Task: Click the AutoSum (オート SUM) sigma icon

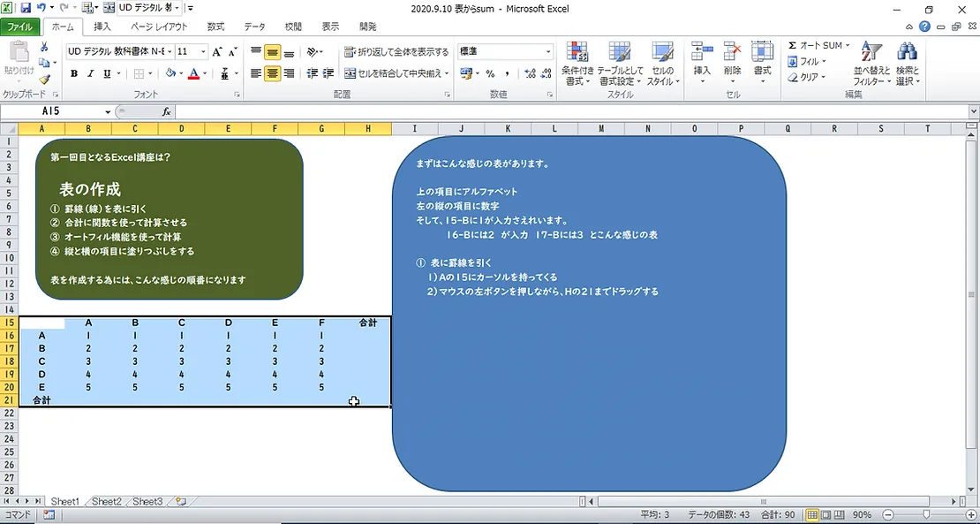Action: point(793,45)
